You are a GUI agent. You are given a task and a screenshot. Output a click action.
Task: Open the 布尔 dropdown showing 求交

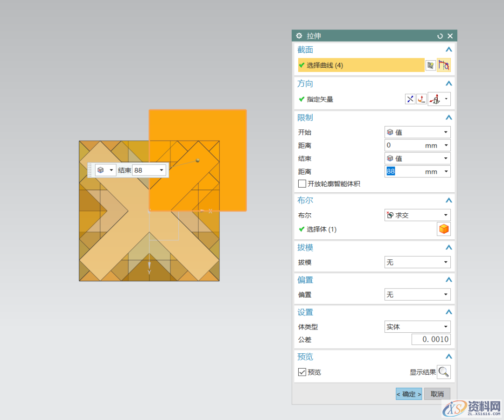(417, 215)
